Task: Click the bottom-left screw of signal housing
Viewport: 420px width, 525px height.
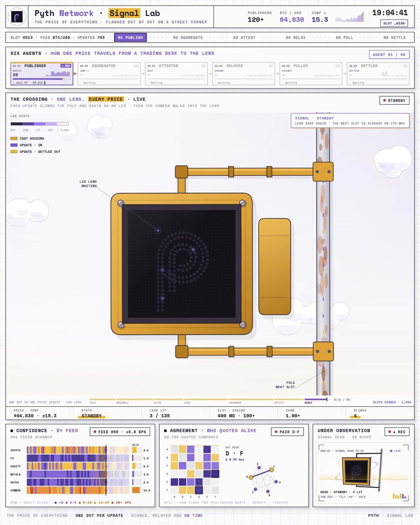Action: (x=121, y=324)
